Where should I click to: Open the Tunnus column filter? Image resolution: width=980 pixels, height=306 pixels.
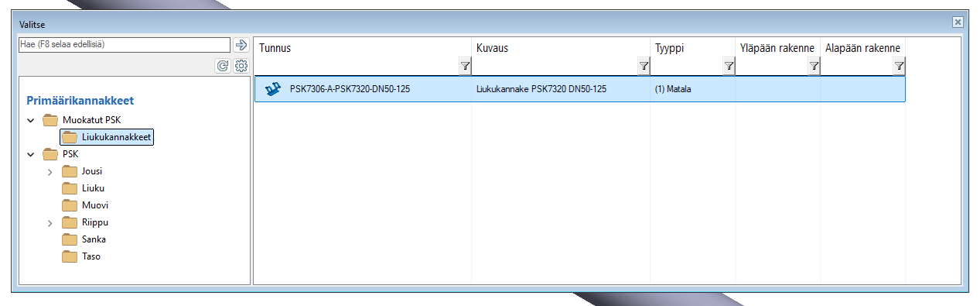click(x=465, y=67)
